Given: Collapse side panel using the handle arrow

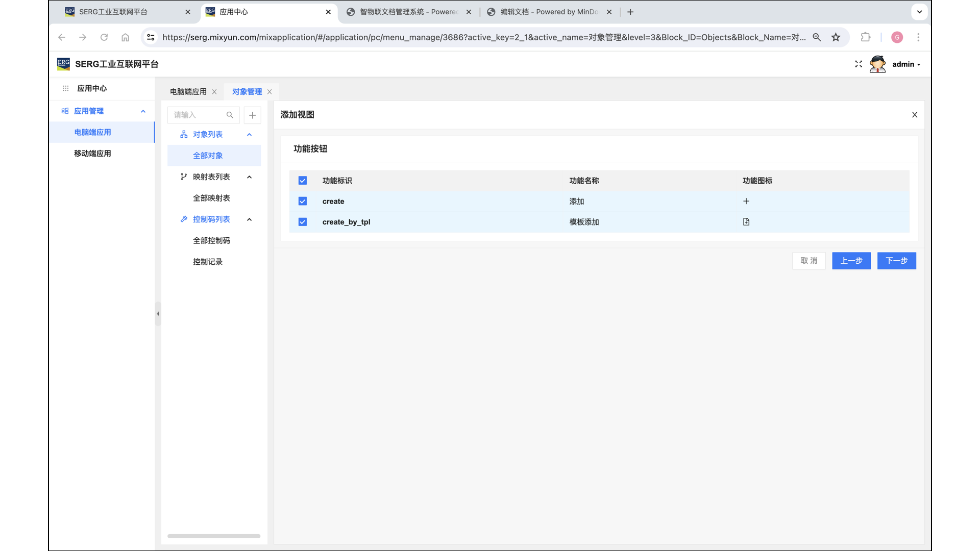Looking at the screenshot, I should tap(158, 314).
